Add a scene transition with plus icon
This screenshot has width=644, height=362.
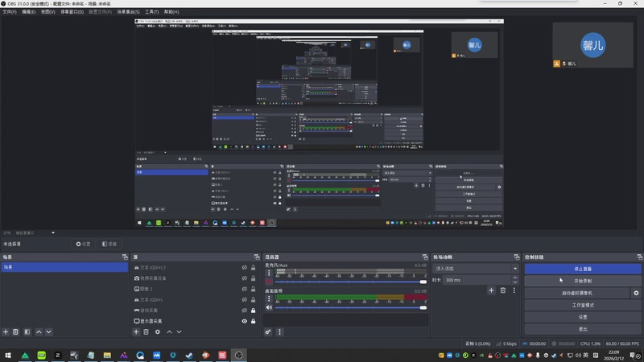coord(492,290)
